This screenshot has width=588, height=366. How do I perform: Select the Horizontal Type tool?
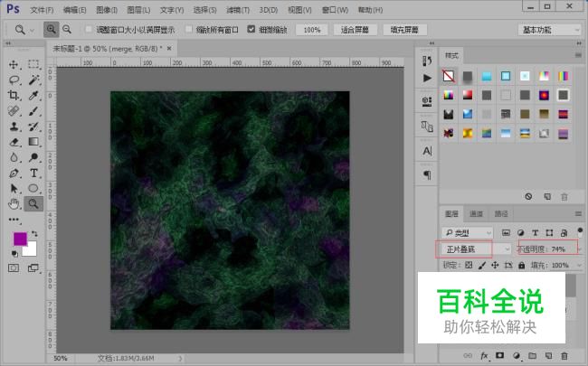[33, 174]
